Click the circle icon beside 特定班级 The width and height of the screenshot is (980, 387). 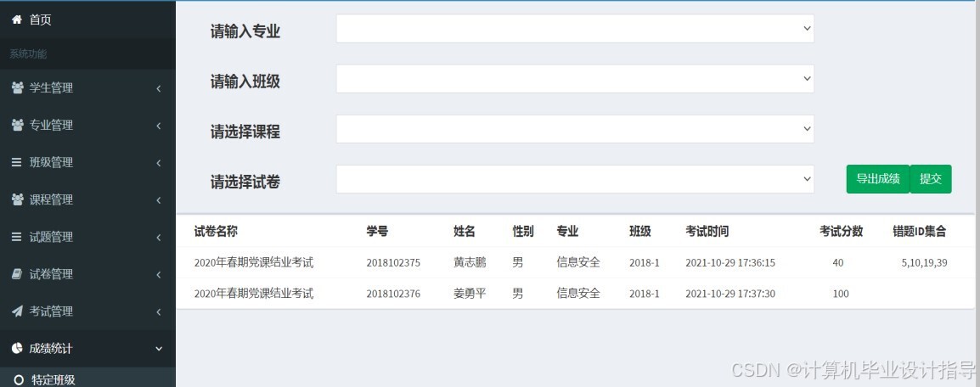(x=19, y=379)
